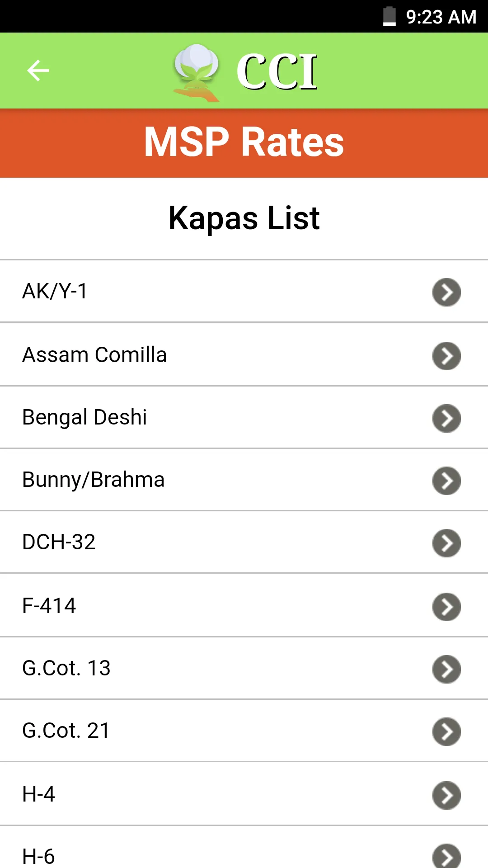Expand G.Cot. 21 chevron arrow
488x868 pixels.
446,731
